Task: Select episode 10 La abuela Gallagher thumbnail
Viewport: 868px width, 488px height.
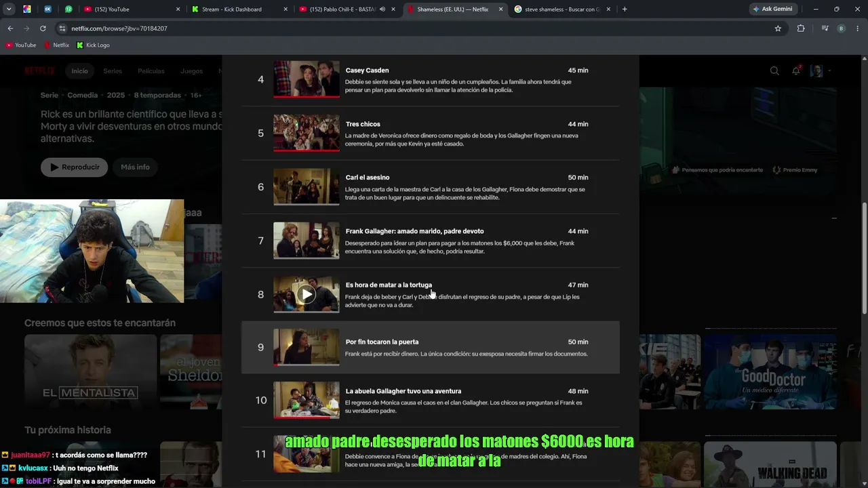Action: pos(307,400)
